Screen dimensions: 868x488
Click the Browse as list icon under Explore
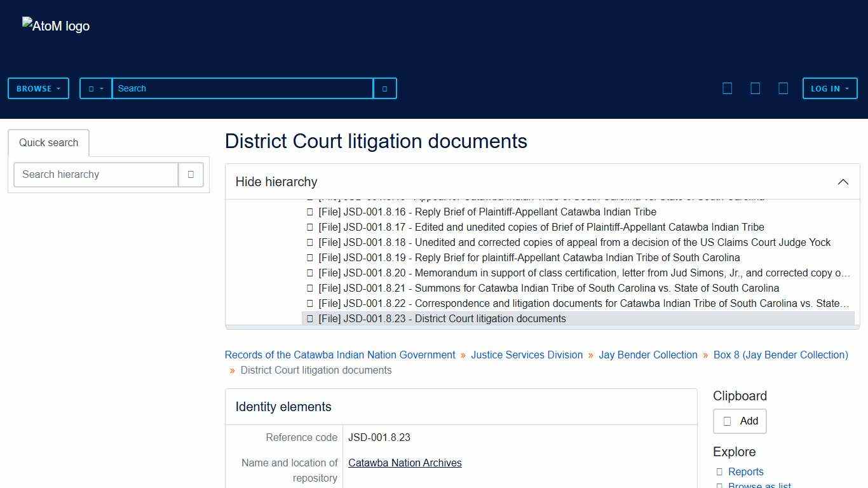pyautogui.click(x=719, y=485)
